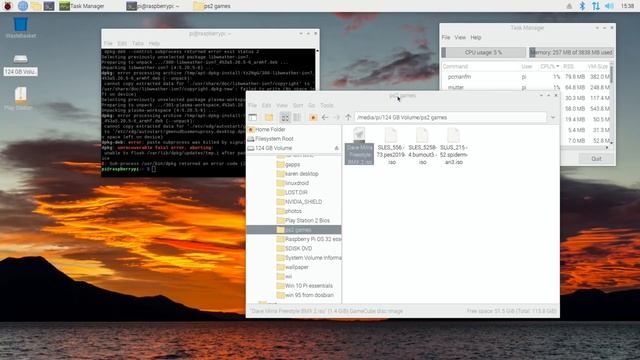Open Help menu in terminal window
Viewport: 640px width, 360px height.
[154, 43]
